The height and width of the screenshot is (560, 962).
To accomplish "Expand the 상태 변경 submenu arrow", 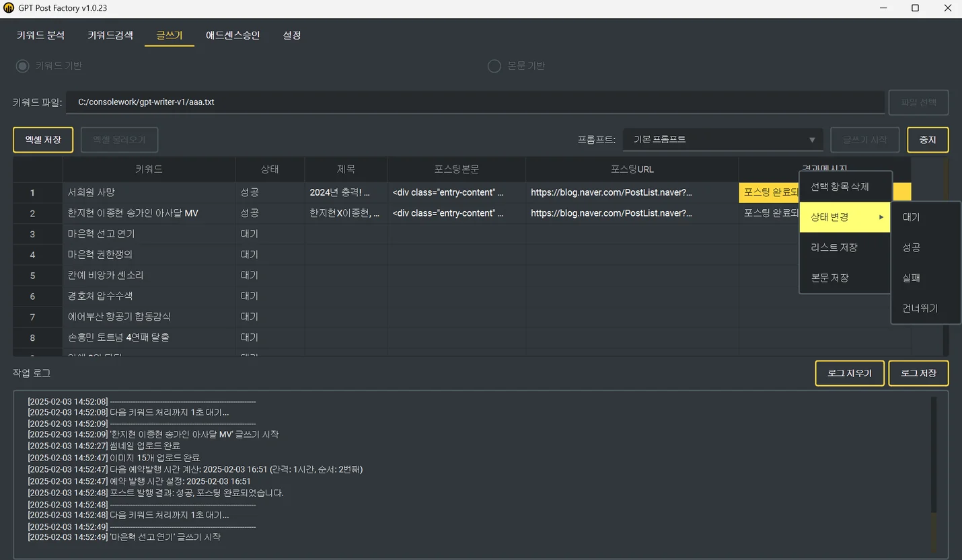I will [x=881, y=217].
